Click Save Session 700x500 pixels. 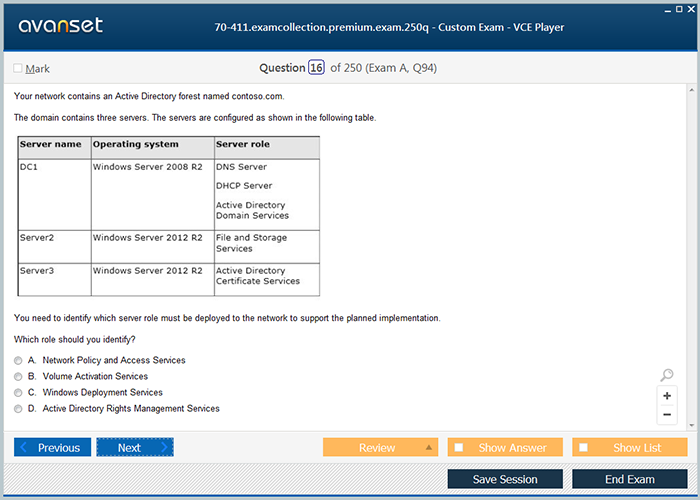click(x=505, y=479)
